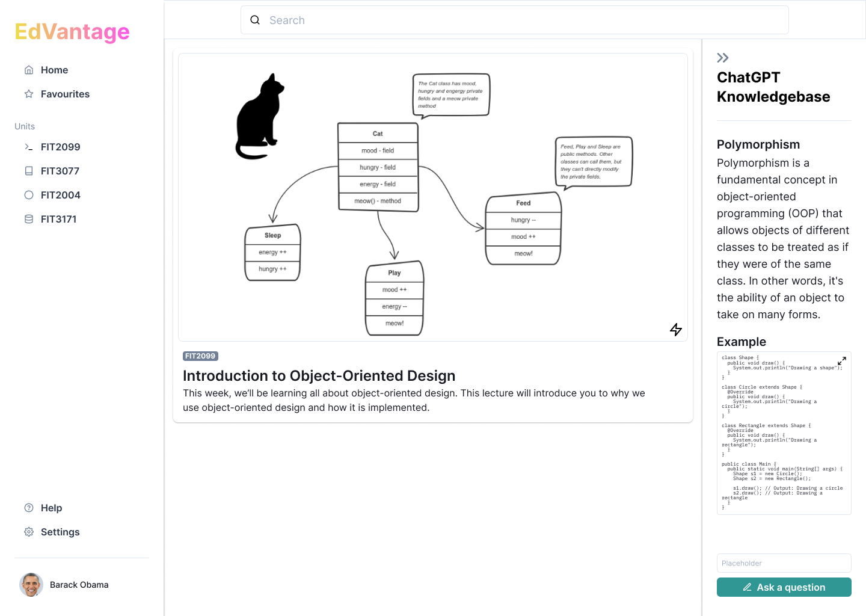
Task: Collapse the ChatGPT Knowledgebase panel with chevrons
Action: click(x=723, y=58)
